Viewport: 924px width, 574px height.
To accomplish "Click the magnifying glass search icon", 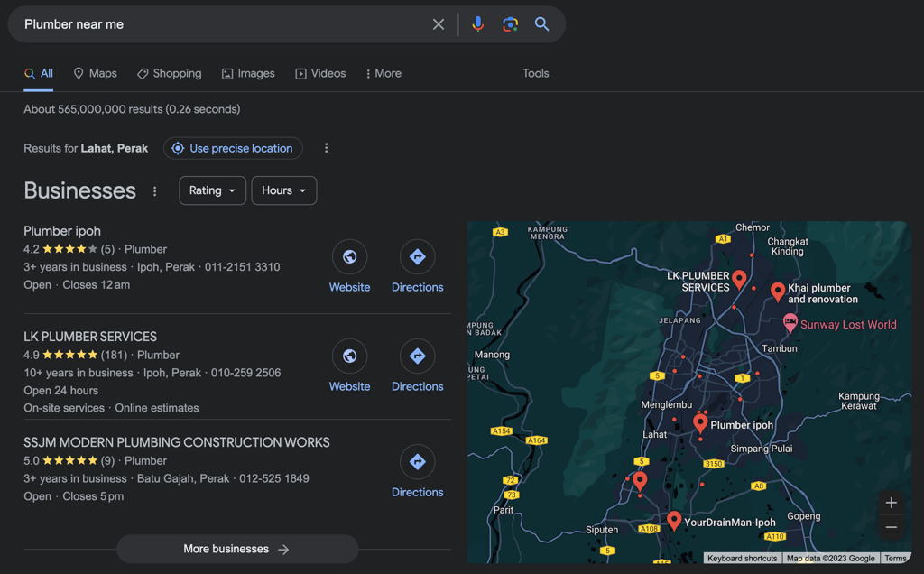I will [541, 24].
